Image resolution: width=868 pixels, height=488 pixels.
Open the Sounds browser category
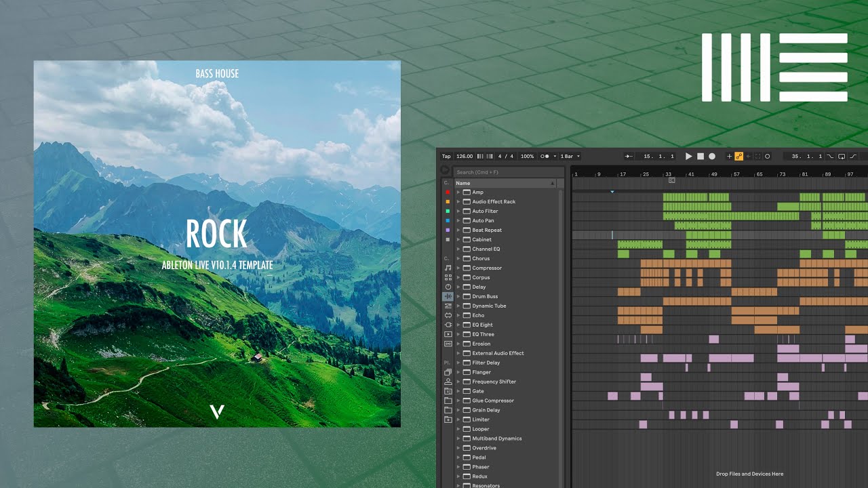(x=448, y=268)
